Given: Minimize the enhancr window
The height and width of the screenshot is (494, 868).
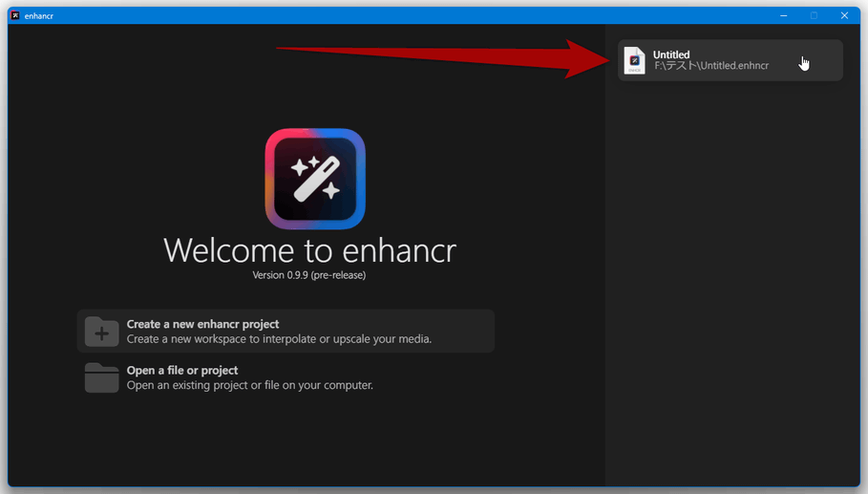Looking at the screenshot, I should coord(783,15).
